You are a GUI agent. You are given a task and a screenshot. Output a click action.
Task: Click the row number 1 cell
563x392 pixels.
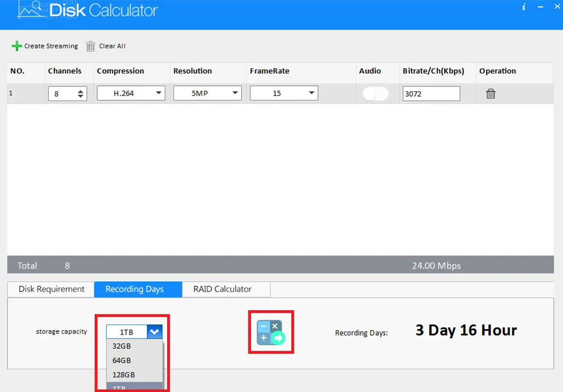click(x=11, y=93)
